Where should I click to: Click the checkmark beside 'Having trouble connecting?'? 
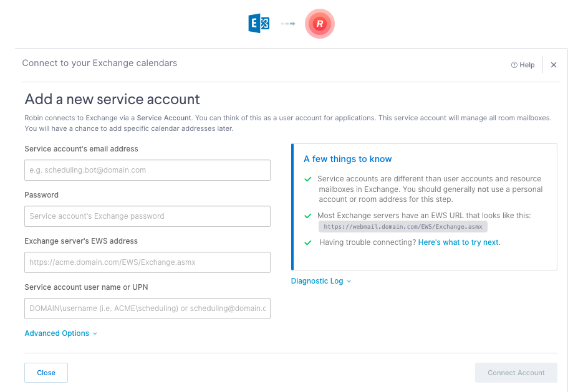click(x=308, y=243)
